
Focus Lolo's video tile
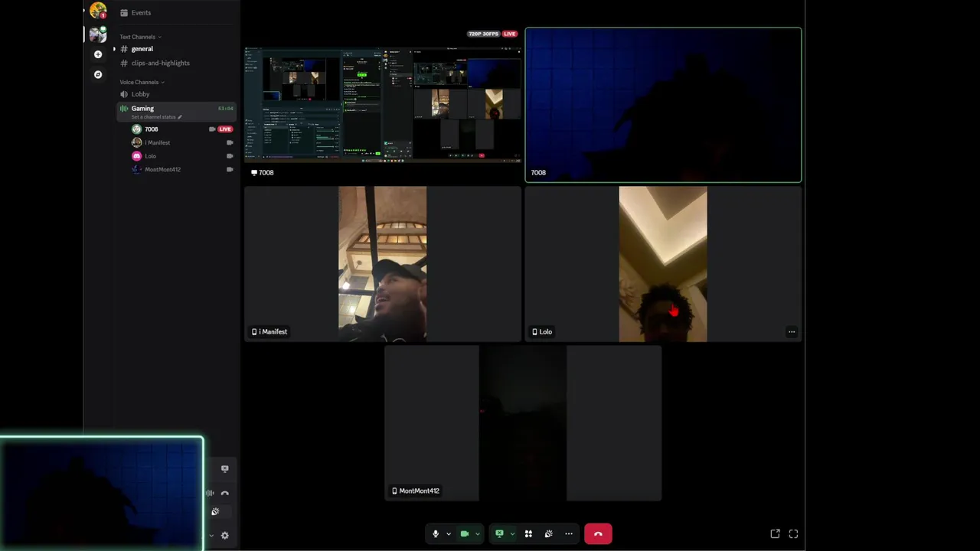pyautogui.click(x=663, y=264)
